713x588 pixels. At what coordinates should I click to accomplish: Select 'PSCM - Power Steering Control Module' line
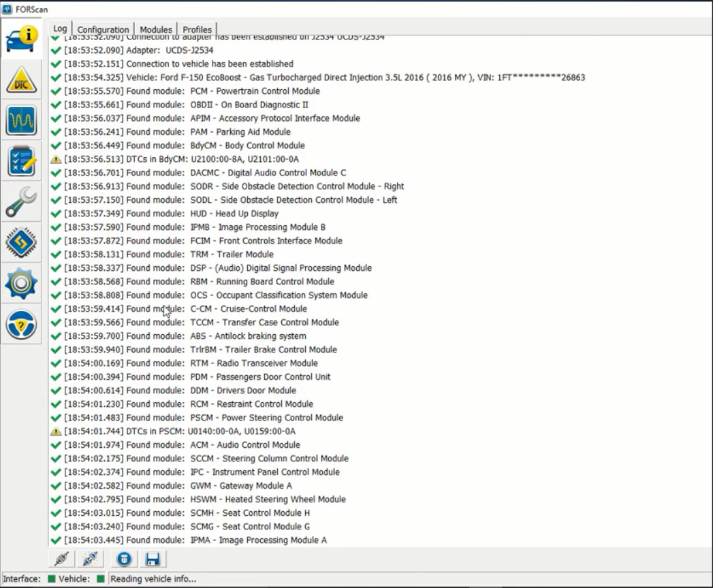204,418
